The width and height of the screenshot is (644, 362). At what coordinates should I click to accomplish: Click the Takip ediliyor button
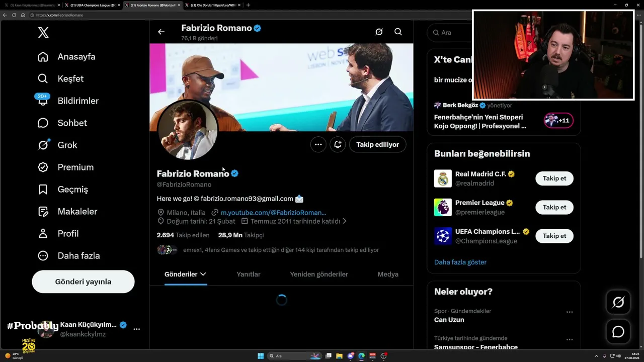377,144
